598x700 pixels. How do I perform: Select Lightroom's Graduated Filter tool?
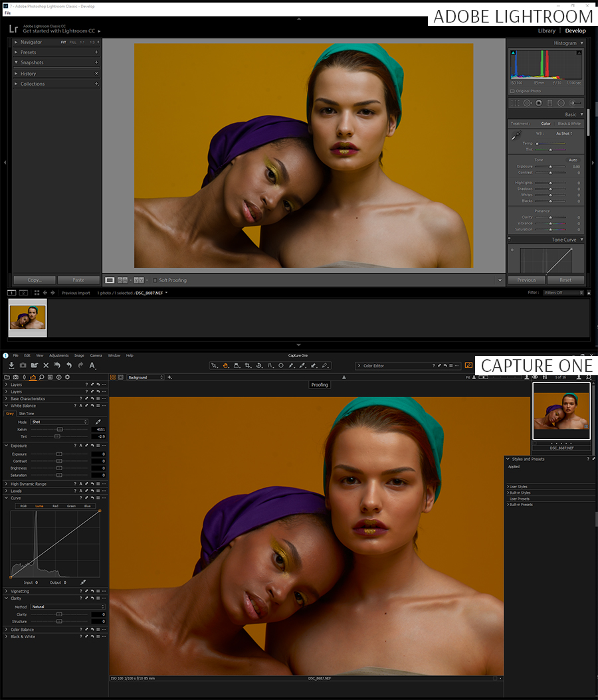coord(549,103)
